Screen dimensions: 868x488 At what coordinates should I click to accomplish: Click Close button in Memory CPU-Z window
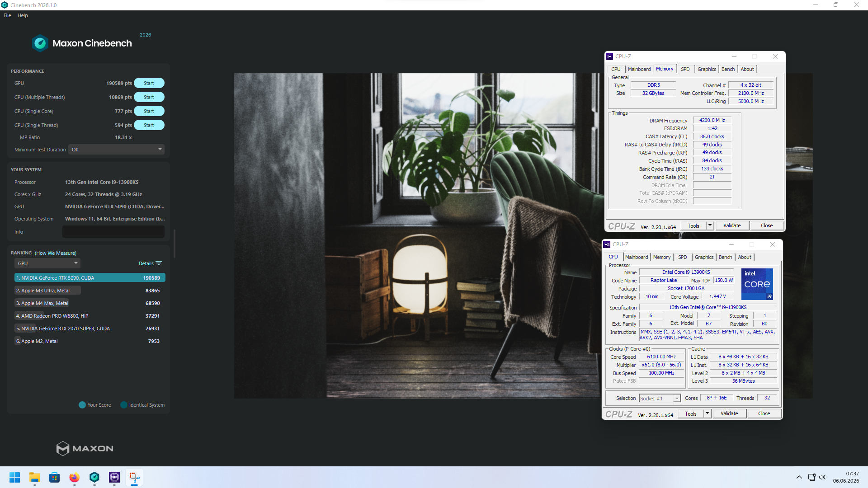coord(767,225)
